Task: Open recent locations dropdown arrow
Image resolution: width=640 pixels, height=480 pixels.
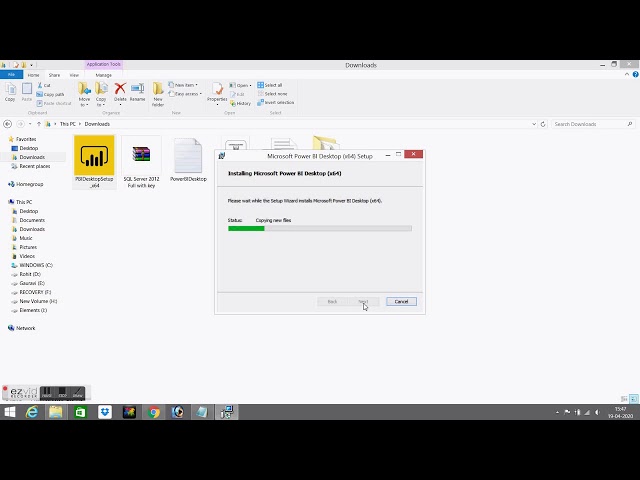Action: [30, 124]
